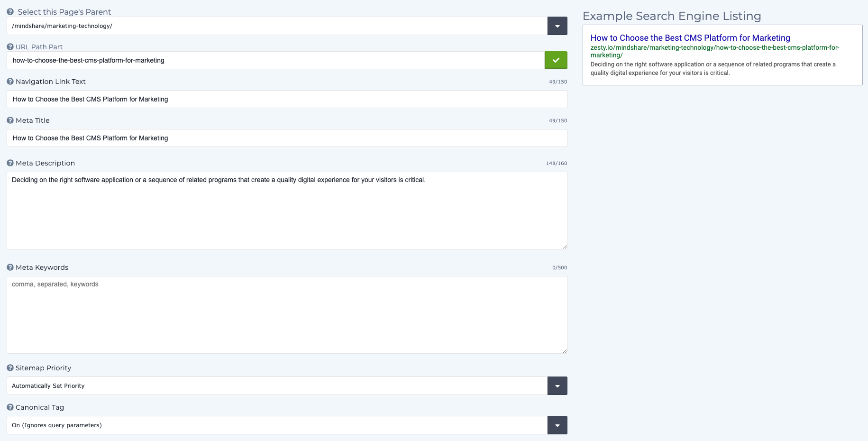Click Navigation Link Text 49/150 counter
This screenshot has height=441, width=868.
(x=558, y=82)
